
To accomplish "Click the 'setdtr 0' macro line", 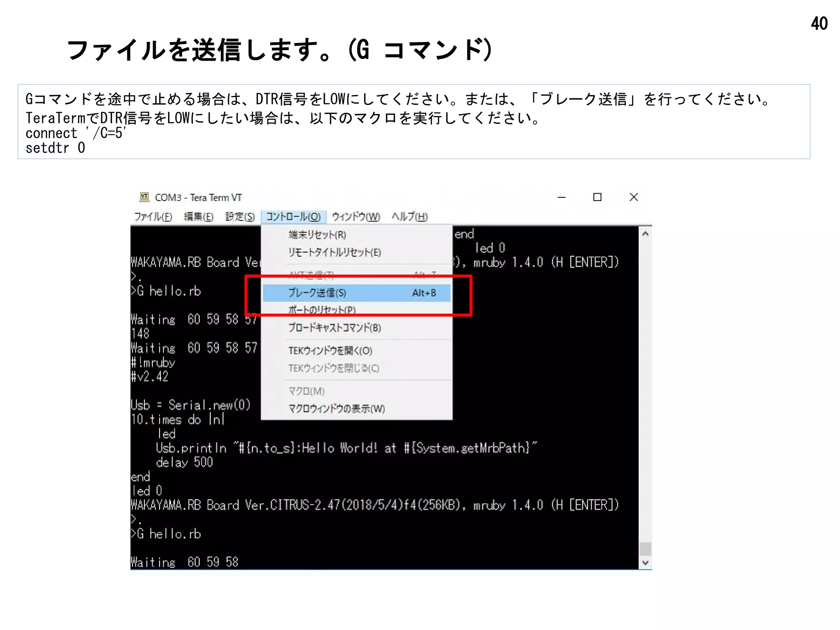I will 55,148.
